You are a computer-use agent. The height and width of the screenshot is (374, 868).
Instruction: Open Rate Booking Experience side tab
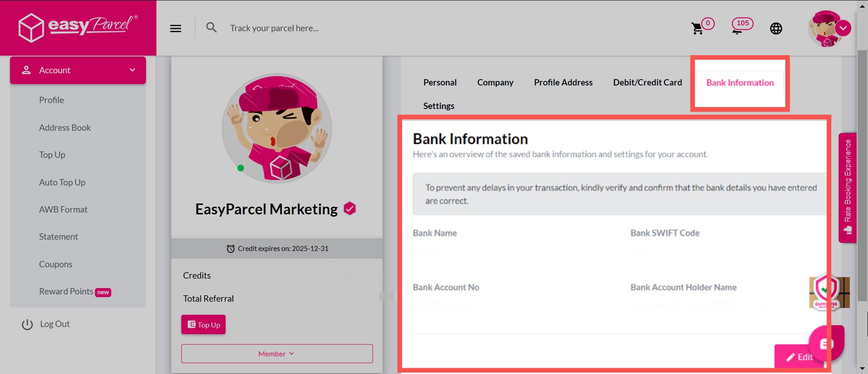click(848, 187)
